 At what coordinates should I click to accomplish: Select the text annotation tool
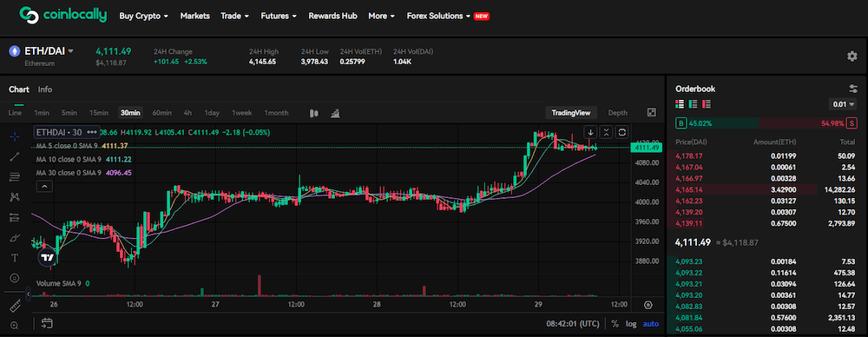tap(15, 258)
